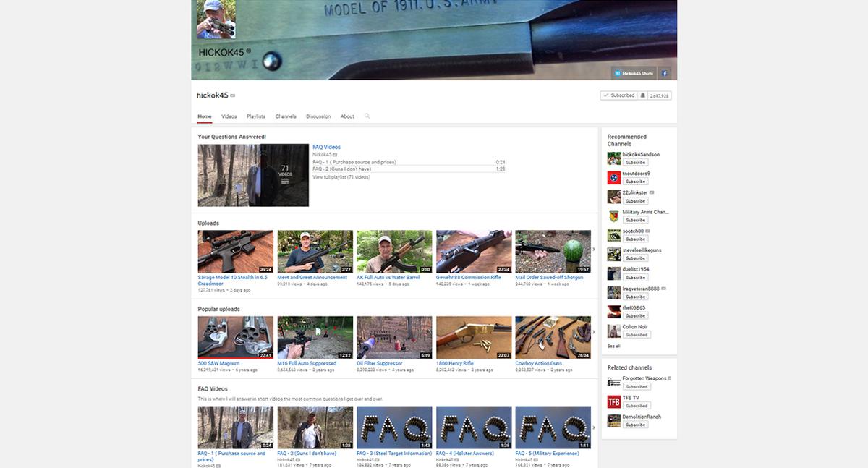Open the Discussion tab

click(x=318, y=116)
